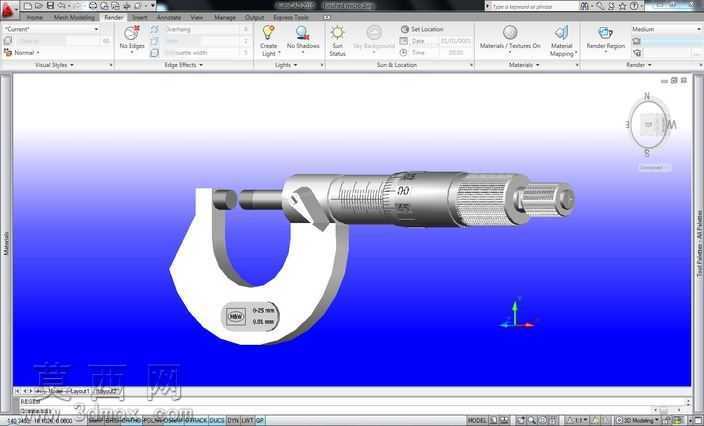Viewport: 704px width, 426px height.
Task: Expand the Render panel title
Action: (x=638, y=65)
